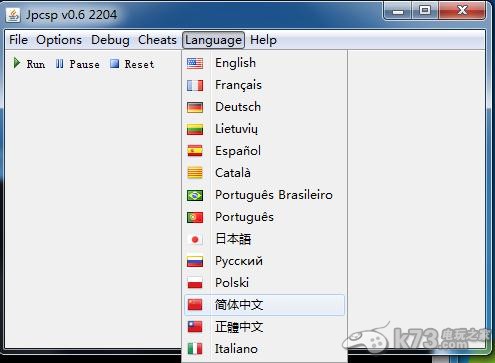Click the Jpcsp Java icon in title bar

pos(13,15)
